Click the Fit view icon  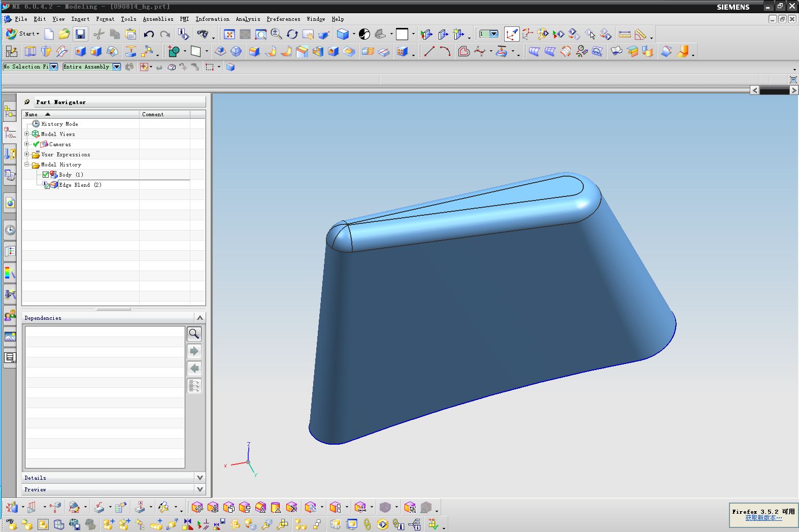[229, 34]
